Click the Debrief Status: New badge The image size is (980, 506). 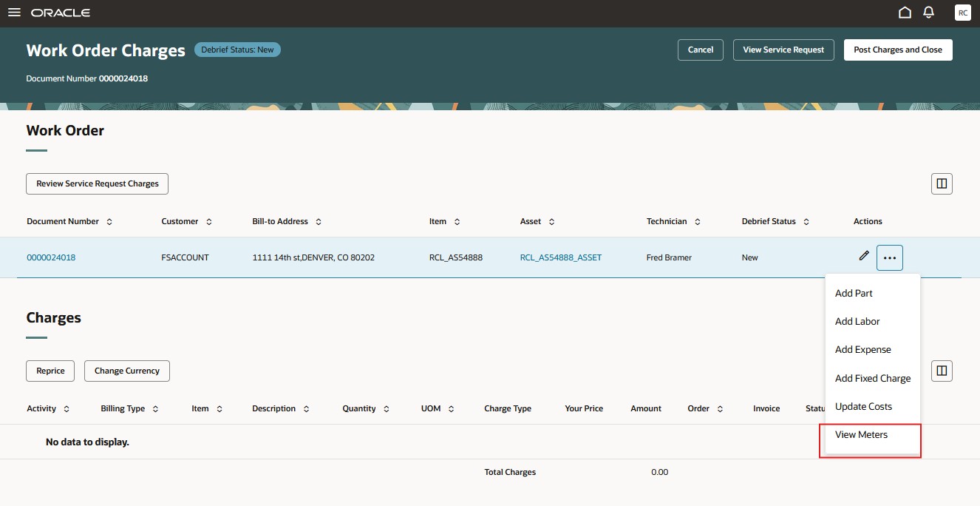click(237, 50)
